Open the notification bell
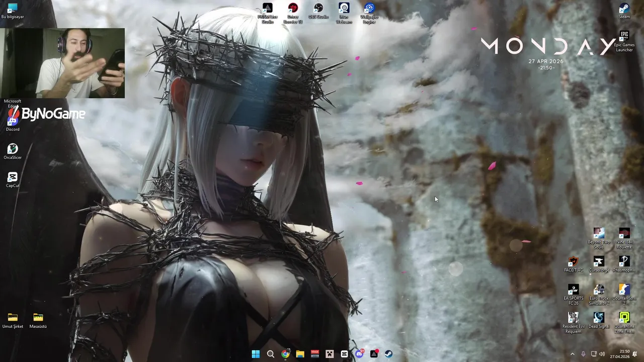 [635, 354]
